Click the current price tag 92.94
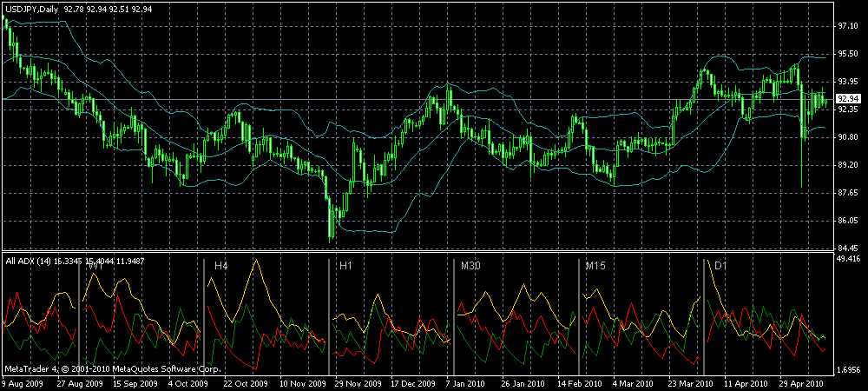This screenshot has height=391, width=868. pyautogui.click(x=847, y=99)
